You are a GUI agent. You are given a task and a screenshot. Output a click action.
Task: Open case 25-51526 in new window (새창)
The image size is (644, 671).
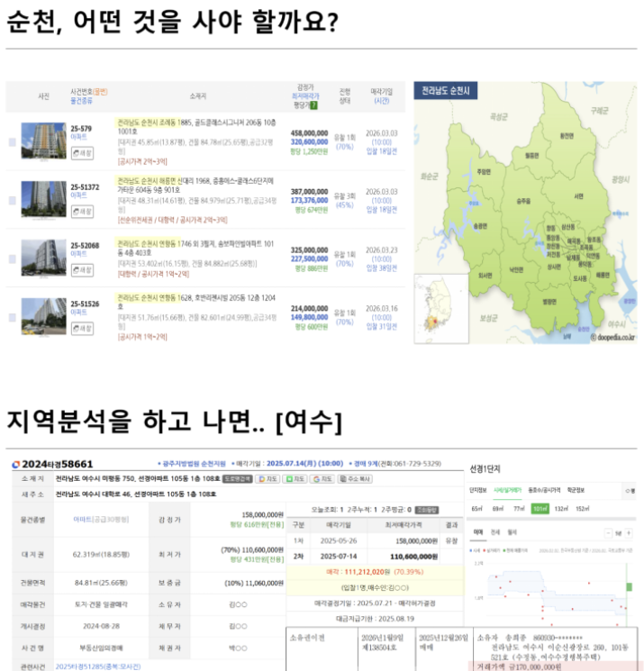(x=82, y=328)
